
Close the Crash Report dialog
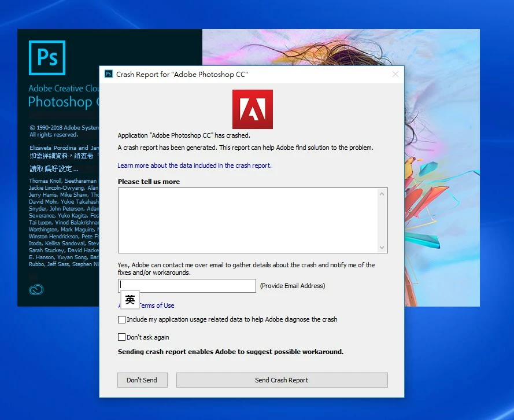(x=395, y=75)
